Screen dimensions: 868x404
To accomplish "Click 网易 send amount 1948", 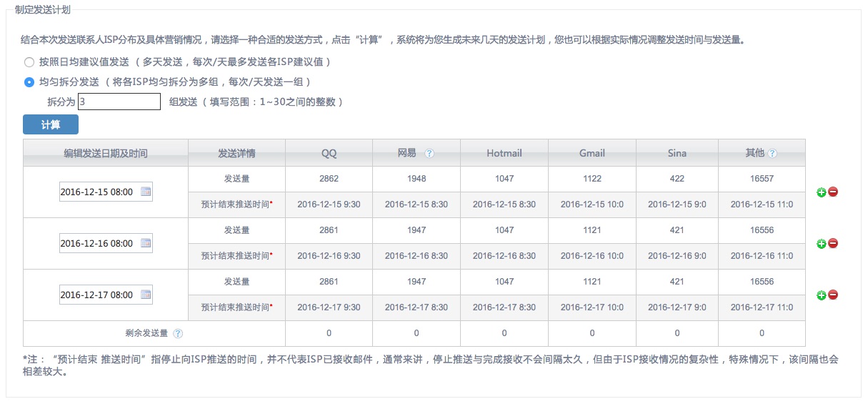I will tap(416, 179).
